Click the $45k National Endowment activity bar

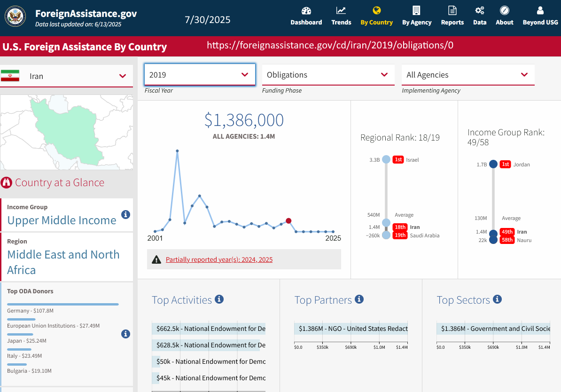point(209,378)
